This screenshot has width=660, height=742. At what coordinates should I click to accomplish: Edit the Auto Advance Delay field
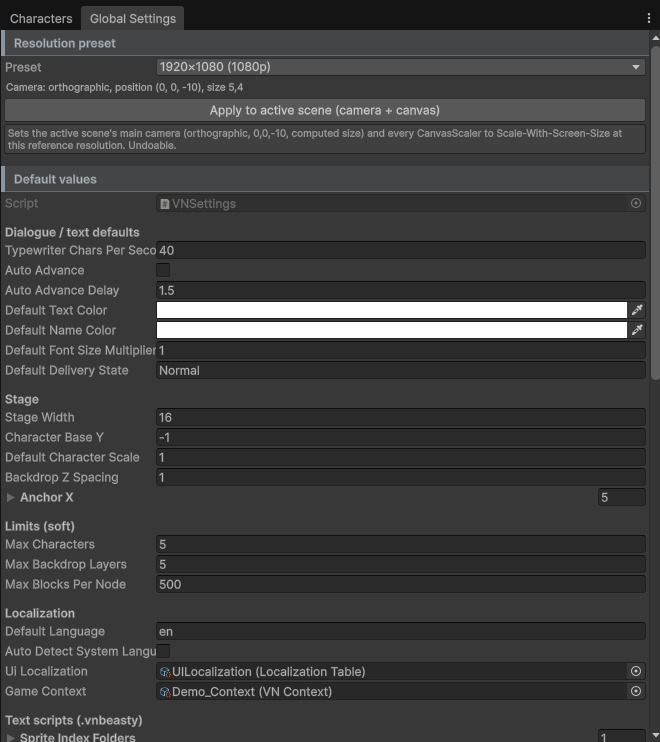tap(401, 290)
